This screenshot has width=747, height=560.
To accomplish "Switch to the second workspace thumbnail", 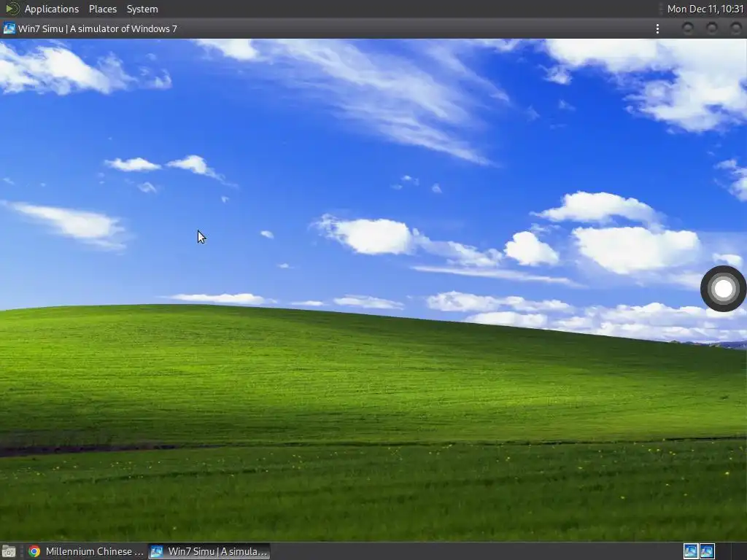I will [707, 551].
